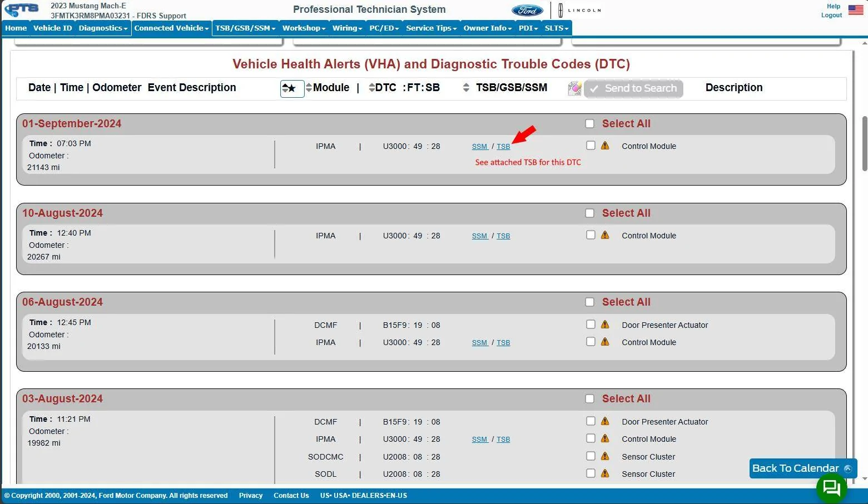Tick checkbox for SODL U2008 row
The width and height of the screenshot is (868, 504).
click(591, 473)
